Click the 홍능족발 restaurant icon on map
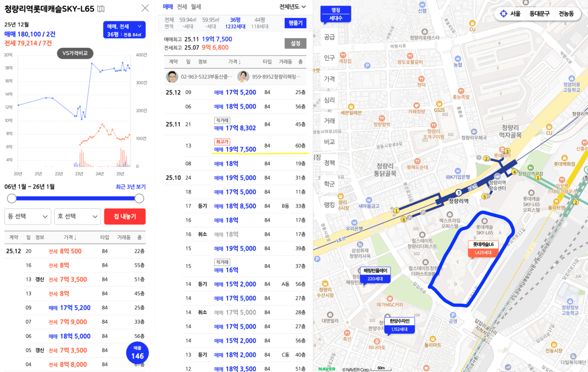588x372 pixels. click(461, 91)
